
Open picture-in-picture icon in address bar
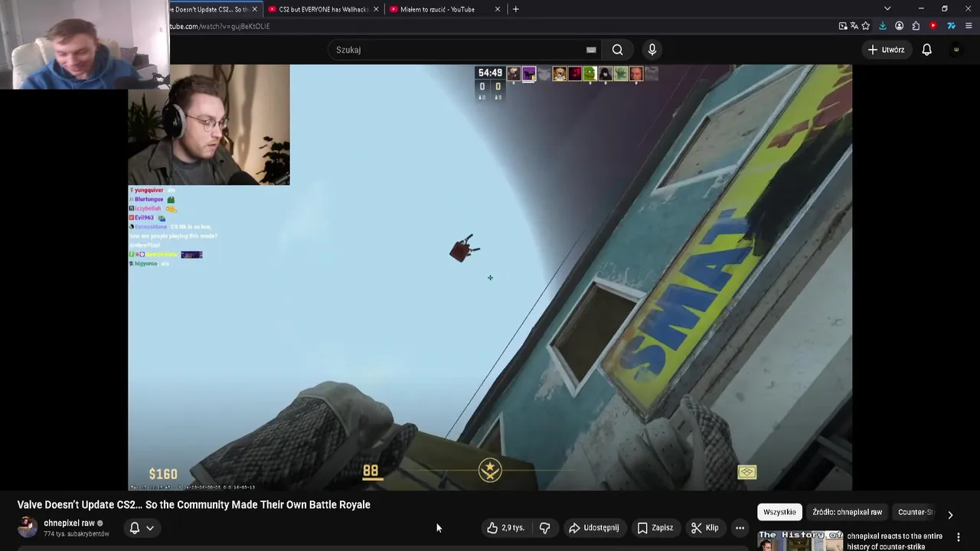point(843,26)
